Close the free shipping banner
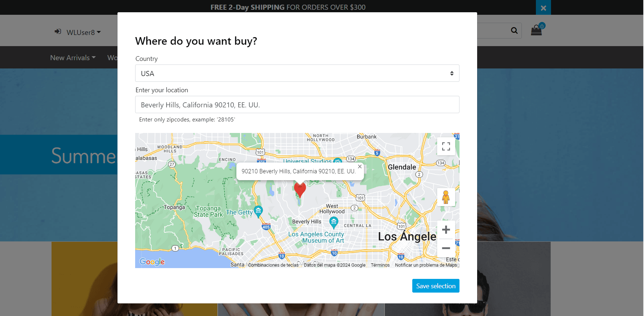Viewport: 644px width, 316px height. [x=543, y=8]
